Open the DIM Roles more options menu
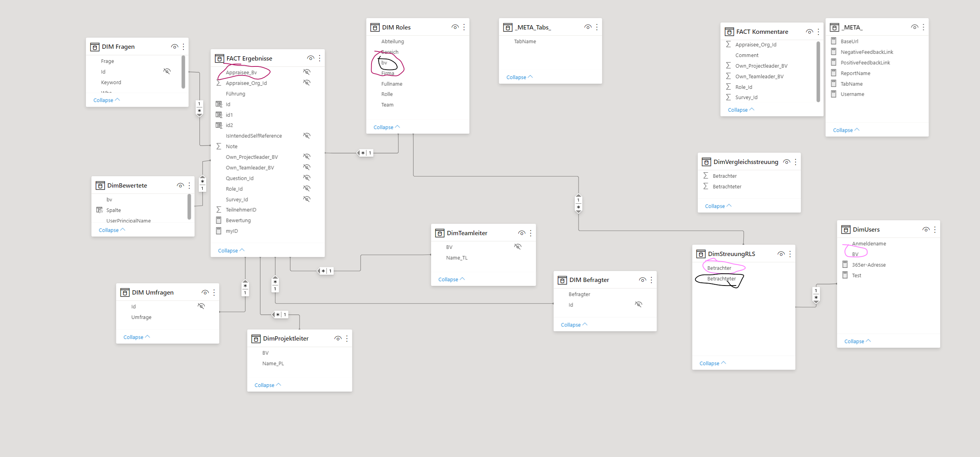 (x=464, y=27)
